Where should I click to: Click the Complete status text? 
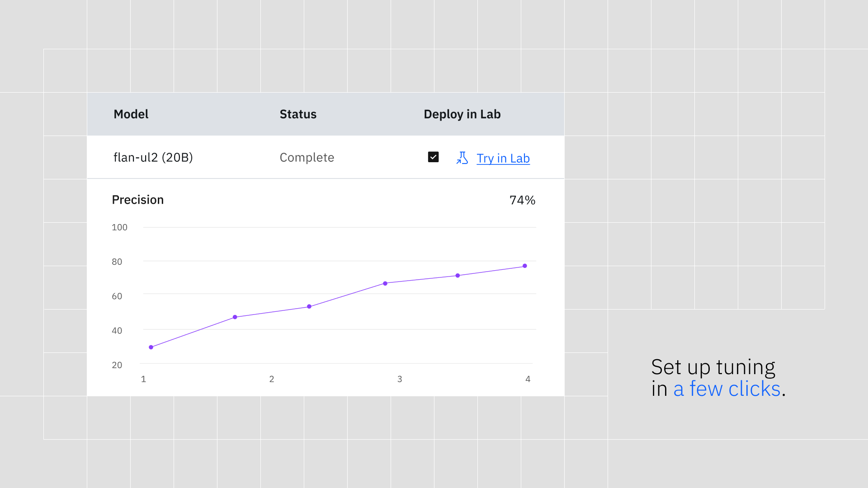point(307,157)
